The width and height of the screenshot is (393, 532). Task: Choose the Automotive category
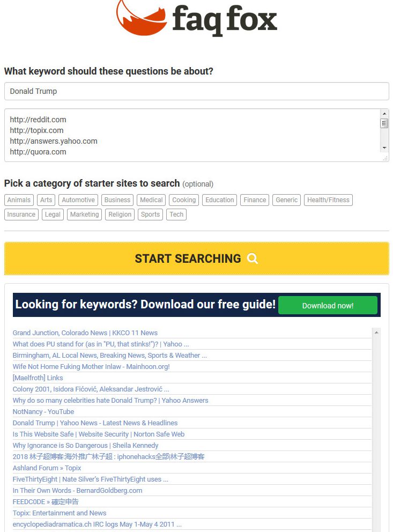click(78, 200)
